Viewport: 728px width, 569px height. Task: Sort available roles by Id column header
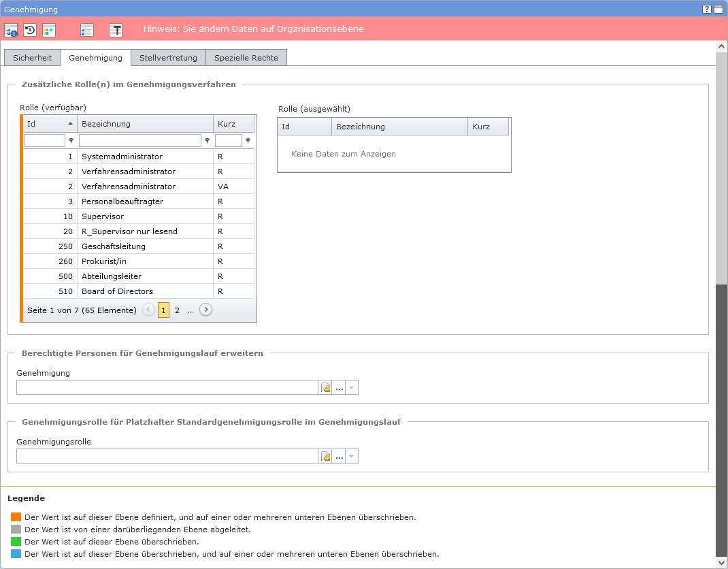pyautogui.click(x=50, y=124)
